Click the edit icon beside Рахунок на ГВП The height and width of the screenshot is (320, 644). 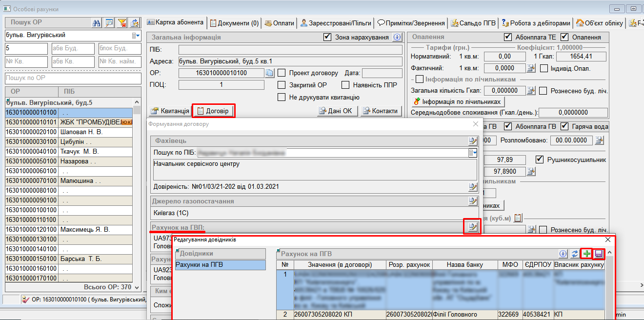(x=472, y=226)
